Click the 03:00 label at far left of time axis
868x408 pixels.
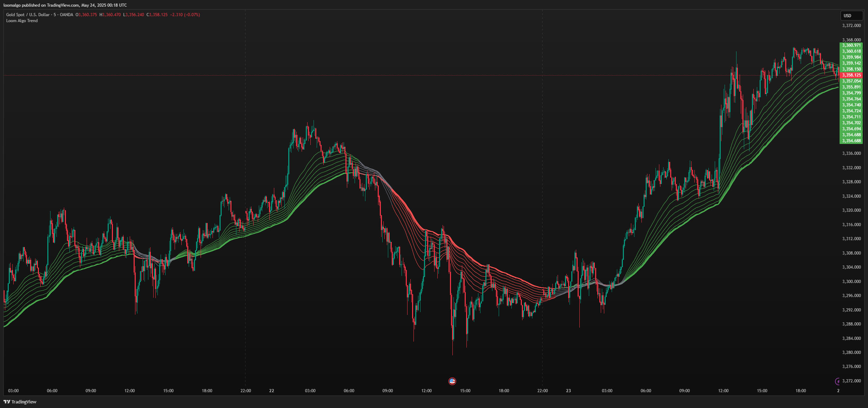pos(13,391)
